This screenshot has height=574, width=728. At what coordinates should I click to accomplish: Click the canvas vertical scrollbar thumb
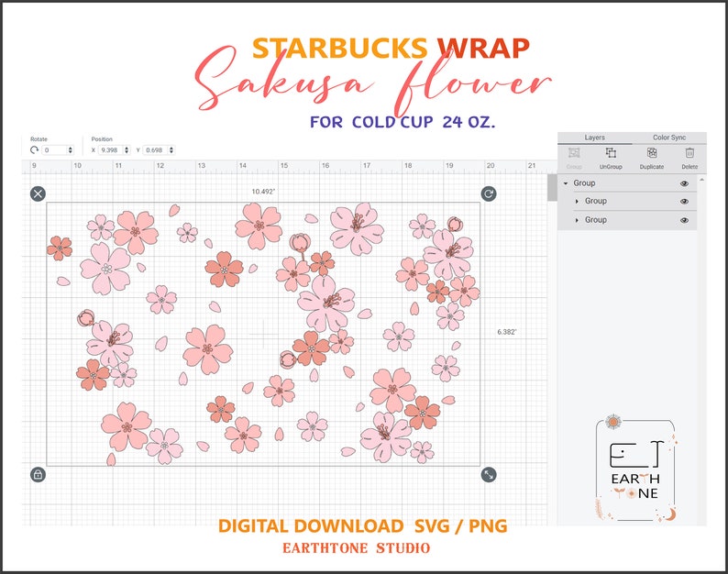pos(552,187)
